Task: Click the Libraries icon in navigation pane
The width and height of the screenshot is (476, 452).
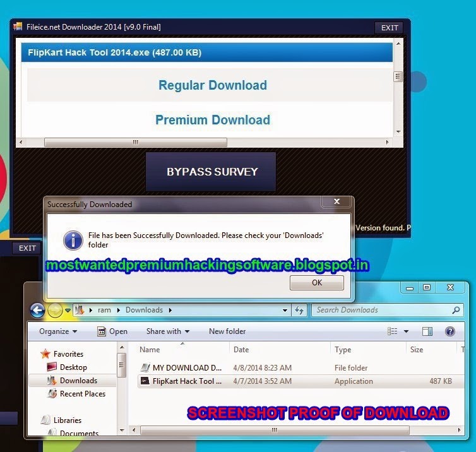Action: tap(46, 420)
